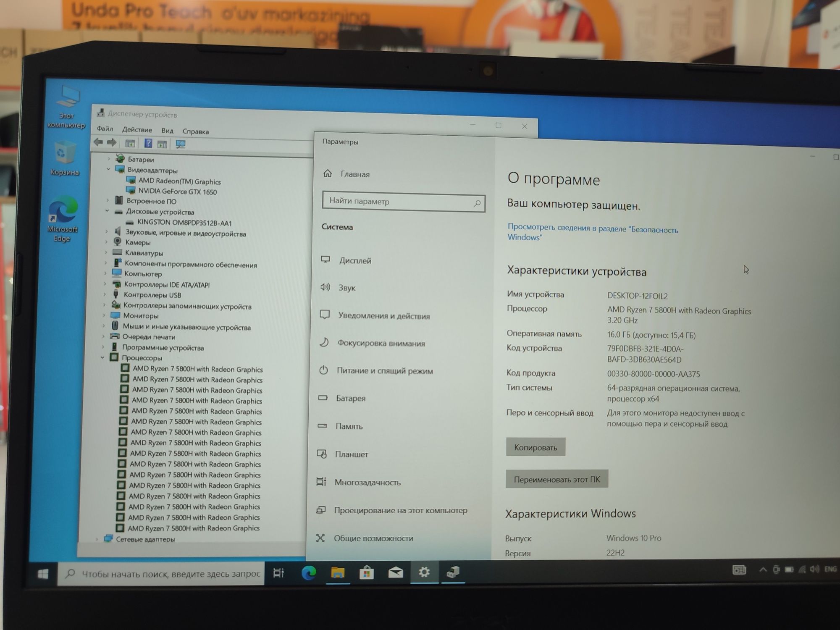
Task: Expand Клавиатуры node
Action: click(x=106, y=252)
